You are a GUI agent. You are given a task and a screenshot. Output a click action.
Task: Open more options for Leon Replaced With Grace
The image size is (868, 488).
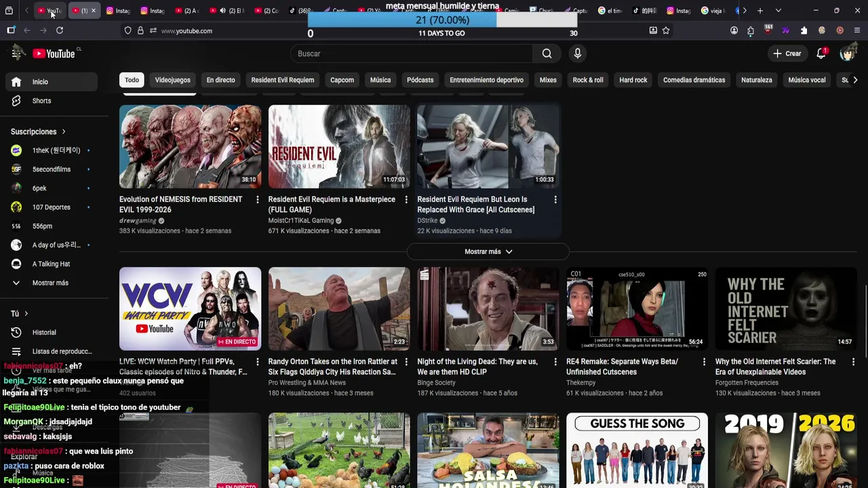[x=555, y=199]
